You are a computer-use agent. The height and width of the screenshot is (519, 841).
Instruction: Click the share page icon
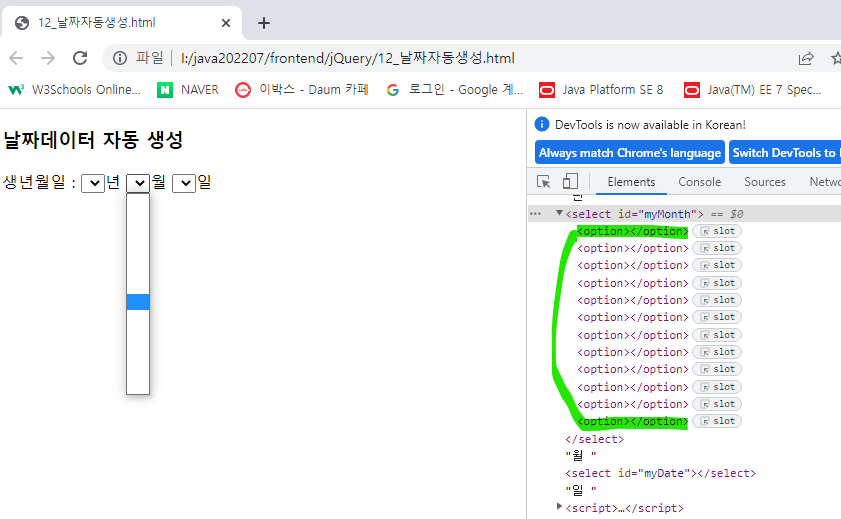click(x=806, y=58)
